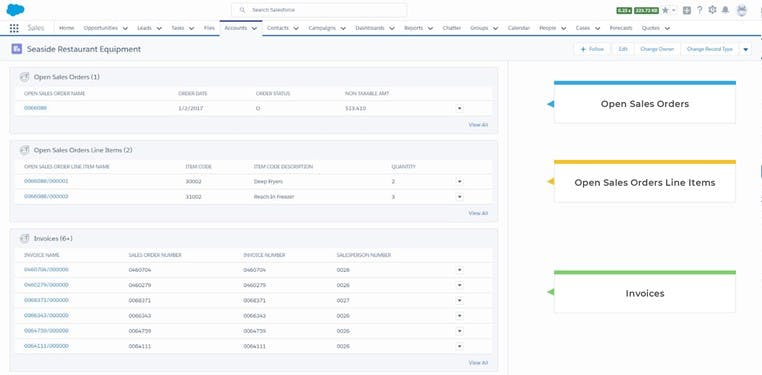Click the green 0.23 s performance badge

(623, 10)
